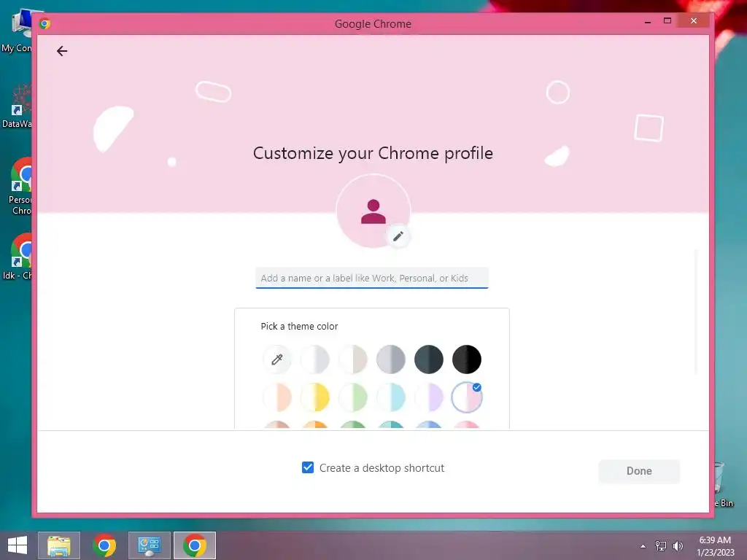Viewport: 747px width, 560px height.
Task: Select the Idk - Chrome desktop shortcut
Action: 17,257
